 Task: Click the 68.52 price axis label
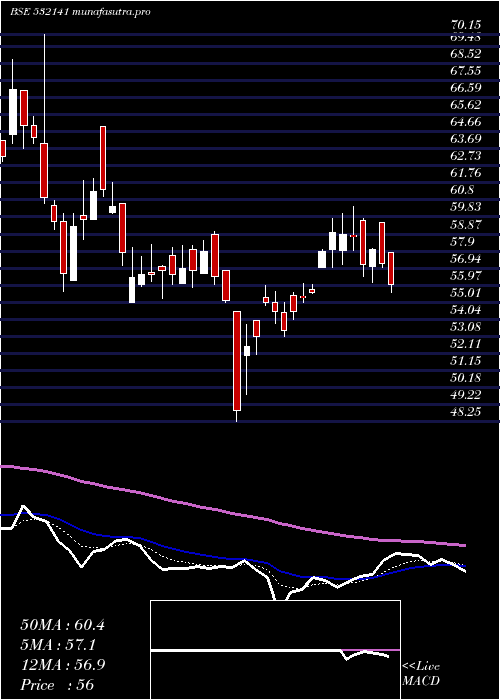[x=466, y=54]
